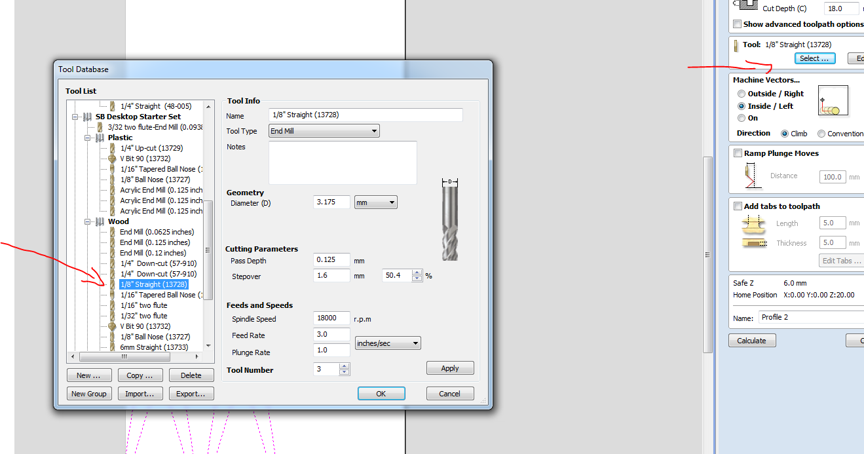Image resolution: width=864 pixels, height=454 pixels.
Task: Select the Outside / Right radio button
Action: [x=741, y=94]
